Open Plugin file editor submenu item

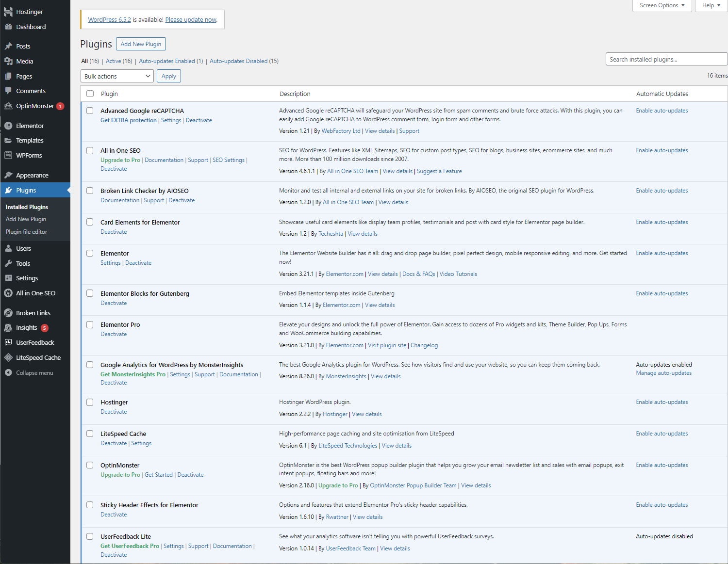pyautogui.click(x=27, y=232)
